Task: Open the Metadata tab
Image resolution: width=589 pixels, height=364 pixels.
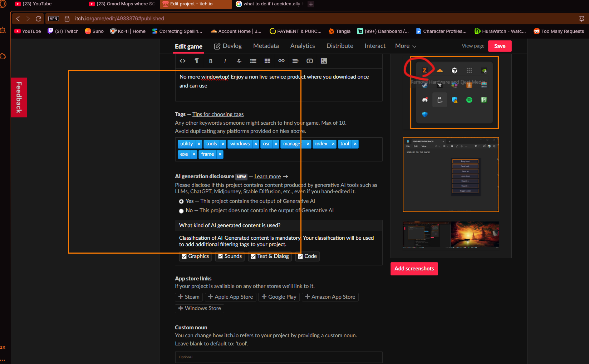Action: (266, 46)
